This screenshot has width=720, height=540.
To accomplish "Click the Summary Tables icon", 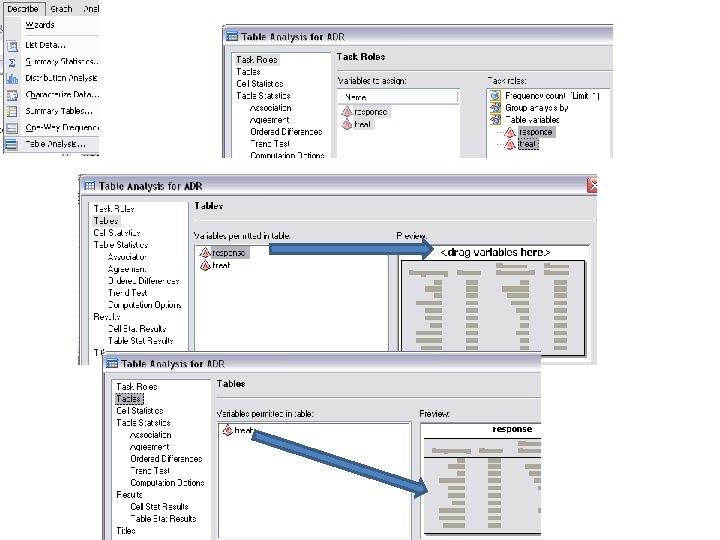I will tap(12, 112).
